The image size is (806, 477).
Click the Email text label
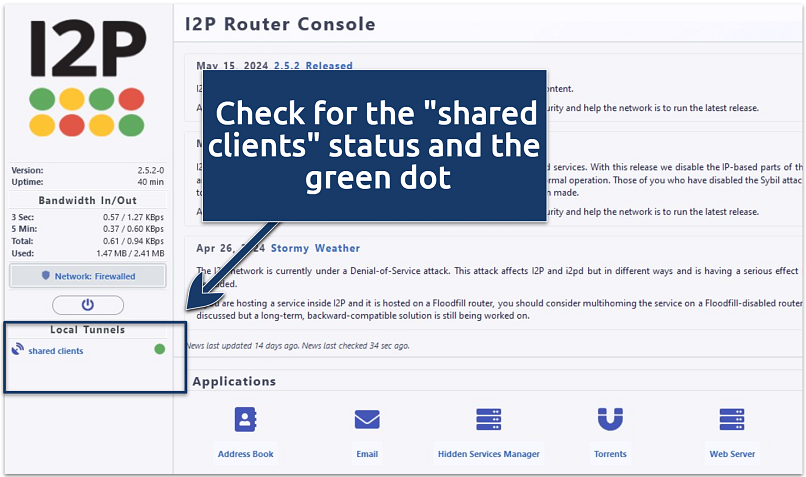(367, 454)
